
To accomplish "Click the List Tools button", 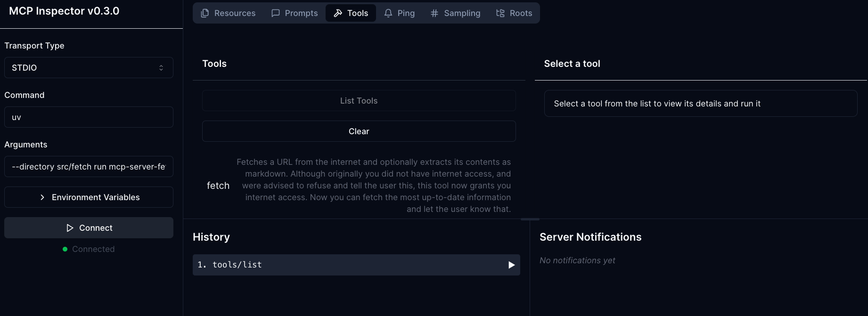I will click(359, 101).
